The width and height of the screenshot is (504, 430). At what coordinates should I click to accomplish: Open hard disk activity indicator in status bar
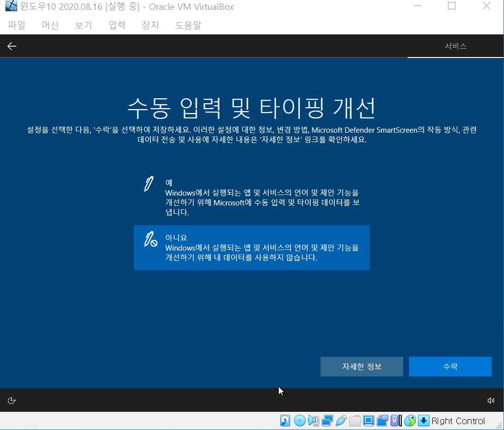pos(285,421)
